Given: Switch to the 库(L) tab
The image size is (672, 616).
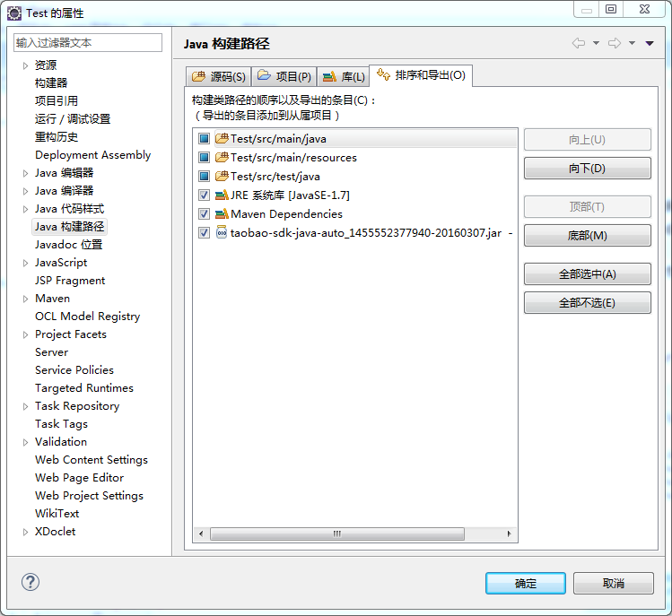Looking at the screenshot, I should pyautogui.click(x=344, y=77).
